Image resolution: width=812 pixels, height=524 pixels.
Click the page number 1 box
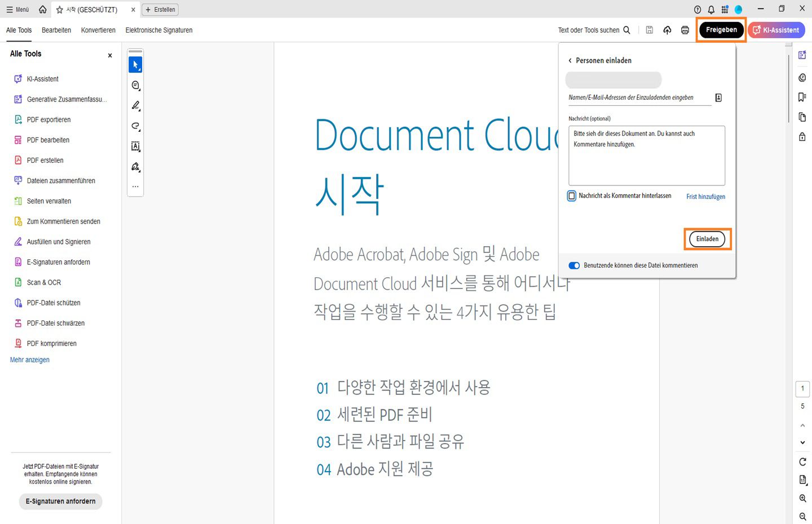(802, 389)
